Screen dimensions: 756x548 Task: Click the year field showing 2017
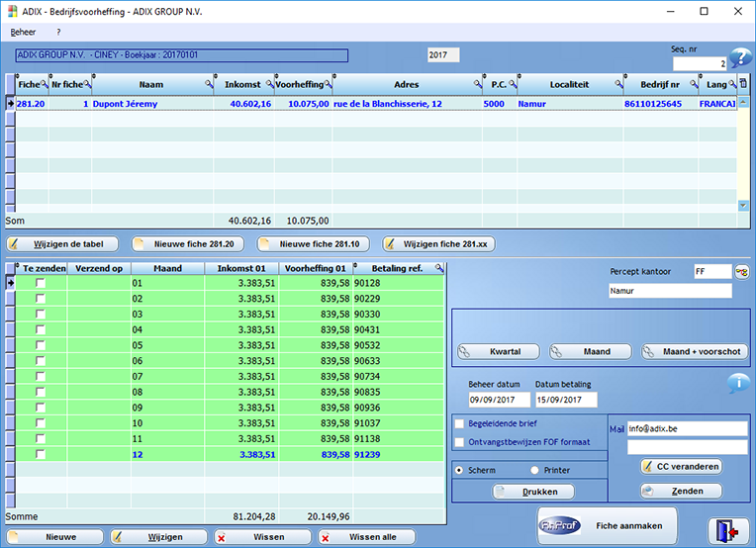443,55
